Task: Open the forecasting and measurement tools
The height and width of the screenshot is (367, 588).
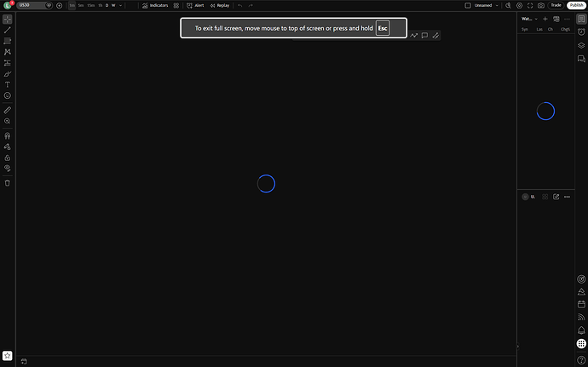Action: pos(7,63)
